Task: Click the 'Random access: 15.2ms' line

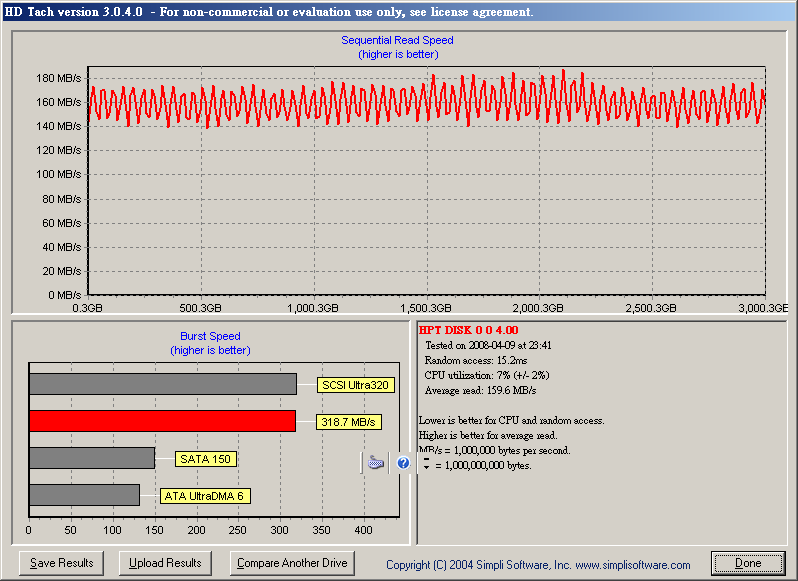Action: pyautogui.click(x=476, y=361)
